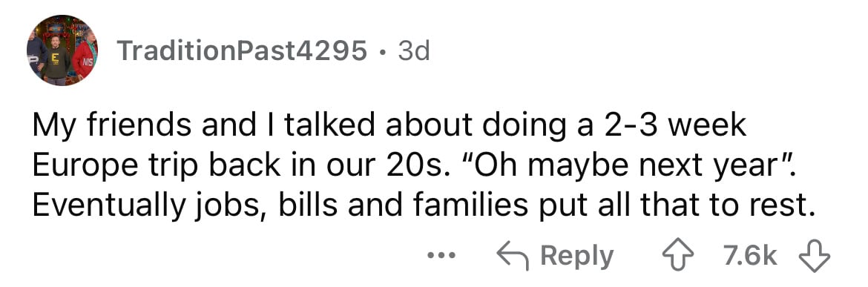Open the TraditionPast4295 username link
Image resolution: width=868 pixels, height=287 pixels.
[x=242, y=52]
